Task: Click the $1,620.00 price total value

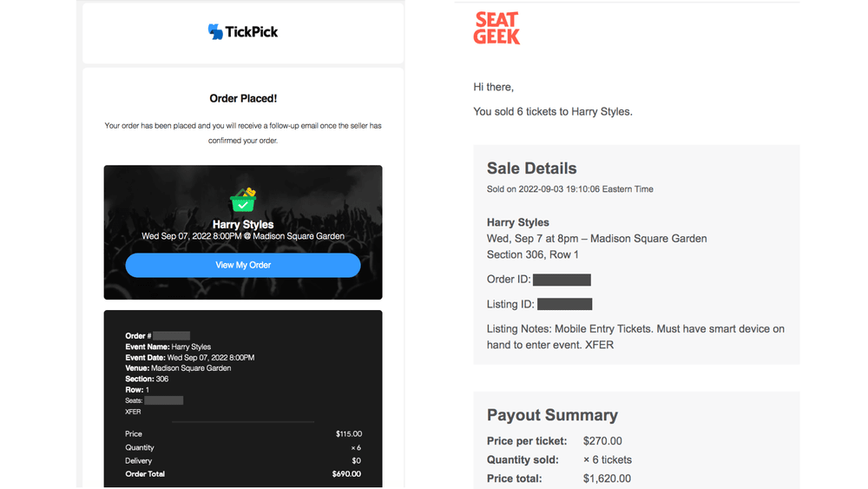Action: [607, 479]
